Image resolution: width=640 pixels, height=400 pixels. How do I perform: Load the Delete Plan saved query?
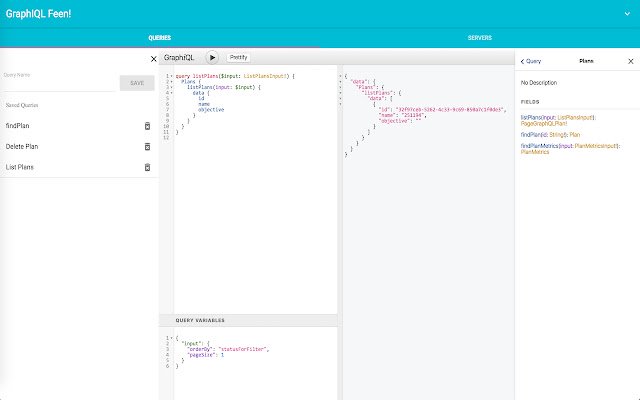(22, 147)
